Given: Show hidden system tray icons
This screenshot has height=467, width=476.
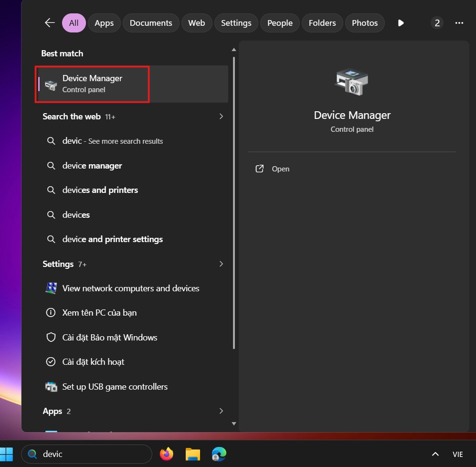Looking at the screenshot, I should coord(435,454).
